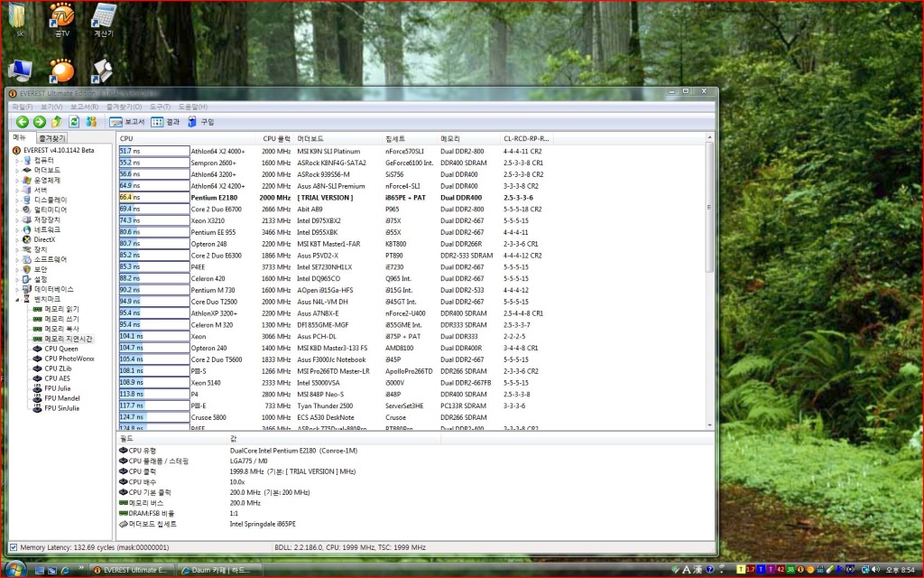Screen dimensions: 924x578
Task: Click the yellow up-level arrow icon
Action: [x=57, y=122]
